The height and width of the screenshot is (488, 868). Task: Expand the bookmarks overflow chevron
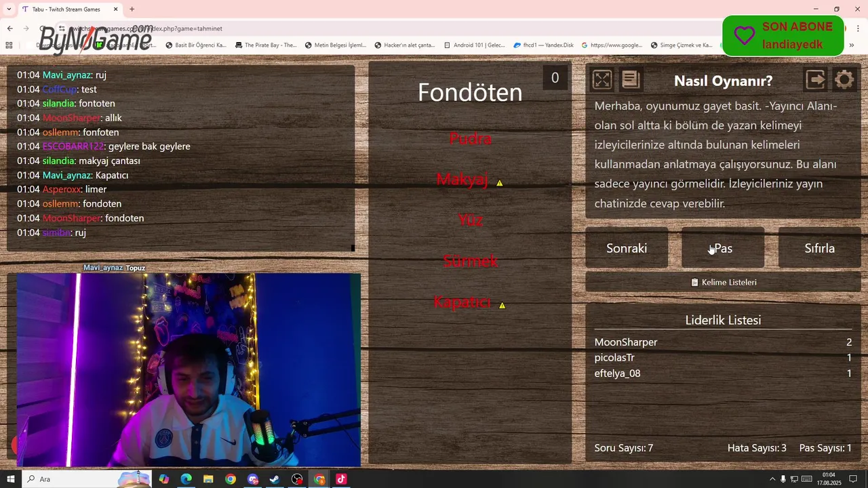click(852, 45)
